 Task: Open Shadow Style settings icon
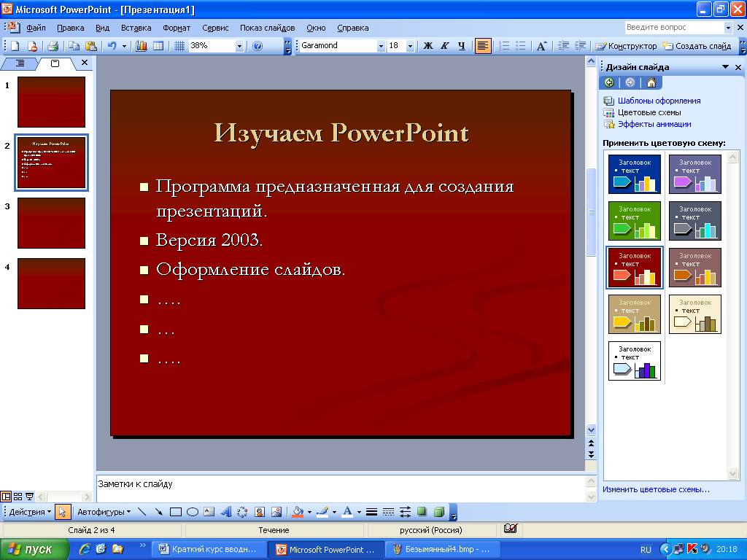422,512
